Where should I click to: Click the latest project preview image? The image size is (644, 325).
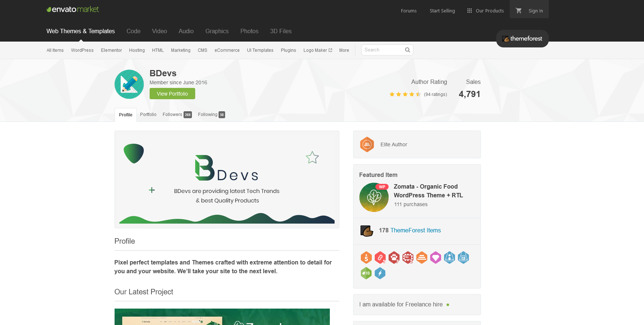pos(222,317)
